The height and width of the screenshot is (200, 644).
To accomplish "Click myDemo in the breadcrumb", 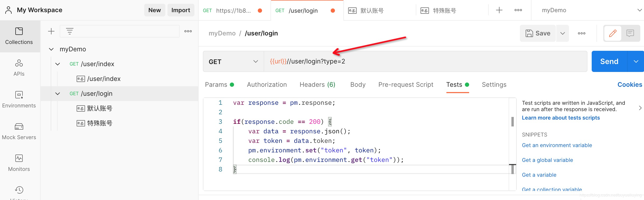I will coord(222,33).
